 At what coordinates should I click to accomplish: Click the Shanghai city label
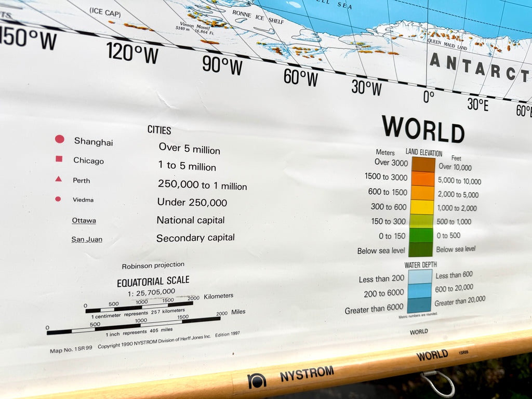pos(94,141)
